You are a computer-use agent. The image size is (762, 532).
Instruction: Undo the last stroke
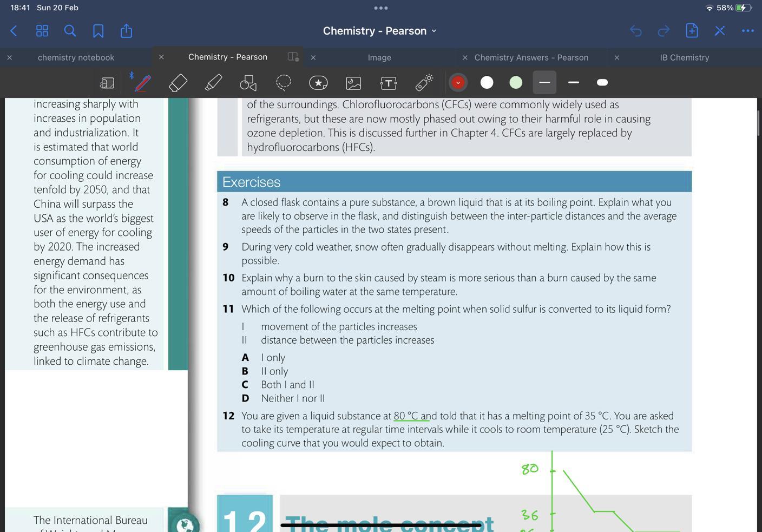point(636,31)
